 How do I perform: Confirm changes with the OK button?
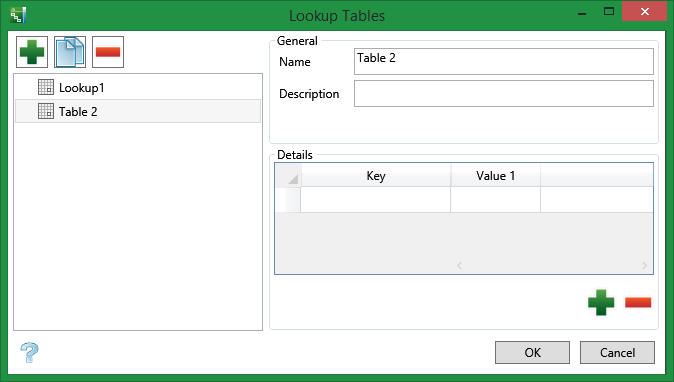click(533, 353)
